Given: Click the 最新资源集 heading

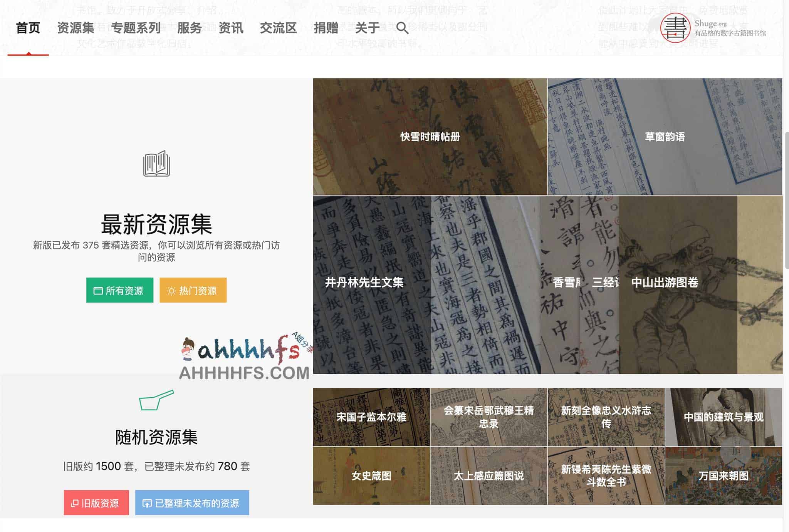Looking at the screenshot, I should (x=156, y=224).
